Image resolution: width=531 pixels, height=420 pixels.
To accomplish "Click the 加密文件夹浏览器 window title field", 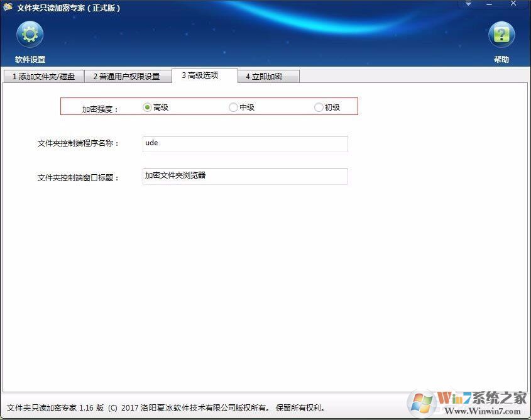I will 245,177.
